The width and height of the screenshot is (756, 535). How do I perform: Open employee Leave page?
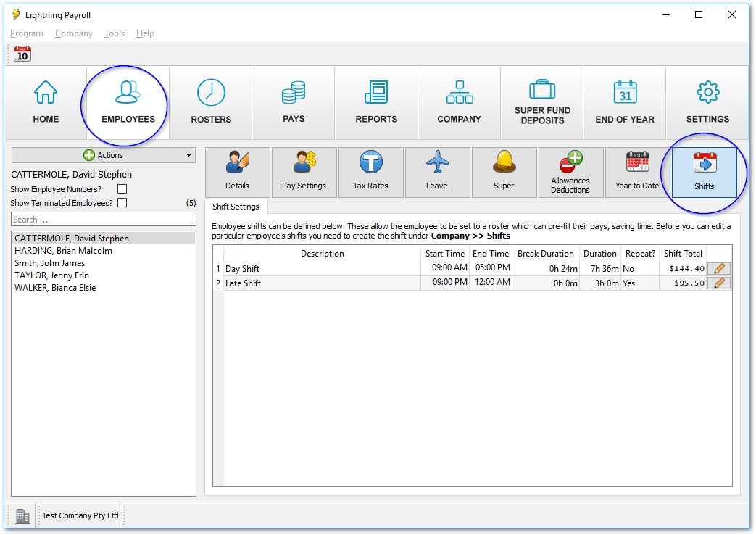pyautogui.click(x=437, y=173)
